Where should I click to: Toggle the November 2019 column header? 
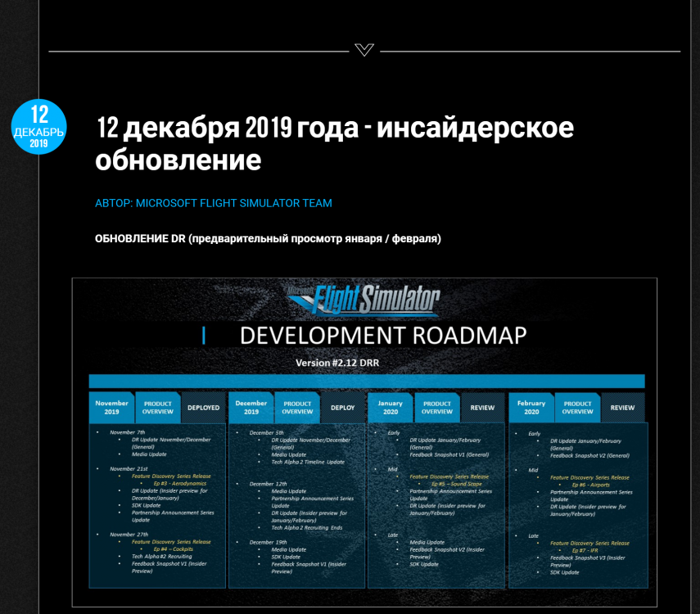pos(111,407)
